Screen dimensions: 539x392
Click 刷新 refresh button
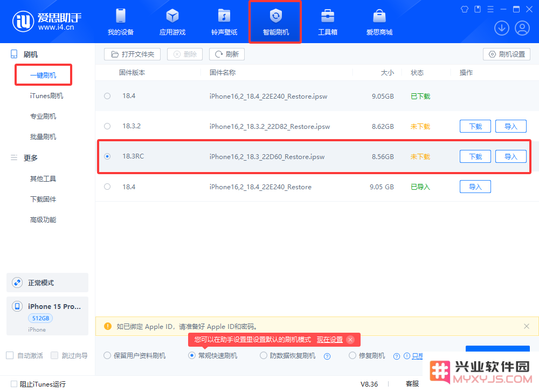click(x=227, y=54)
